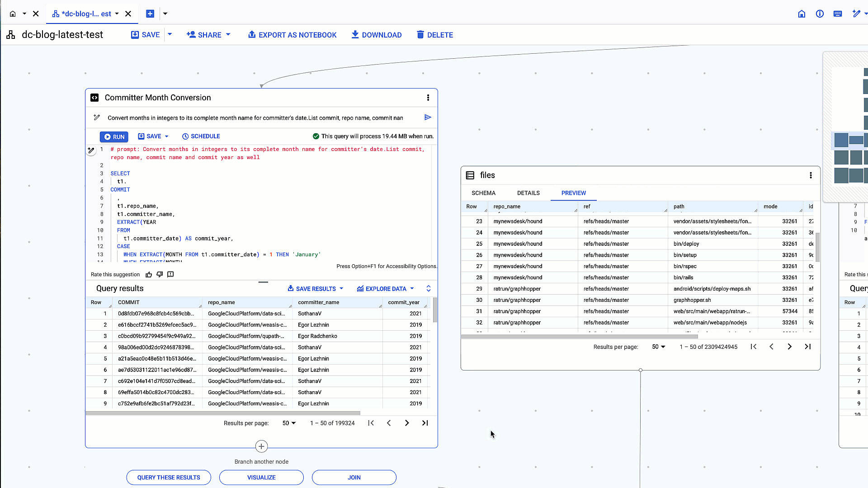868x488 pixels.
Task: Click the JOIN button at bottom toolbar
Action: pos(354,477)
